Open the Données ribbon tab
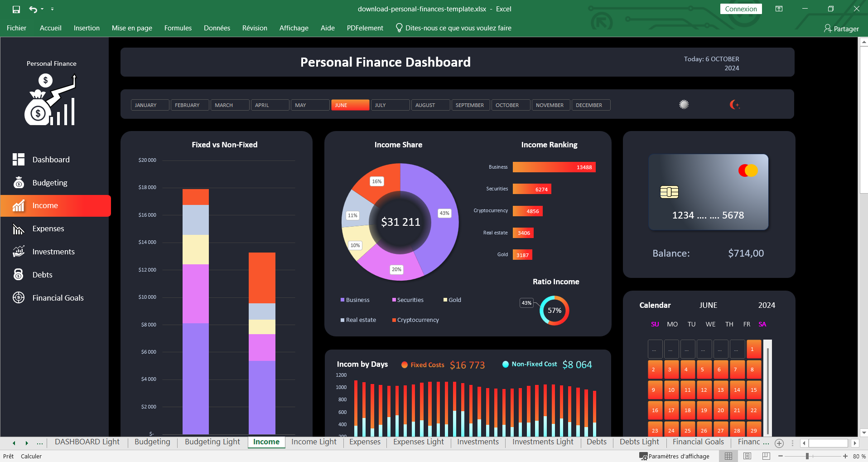This screenshot has width=868, height=462. [x=217, y=28]
